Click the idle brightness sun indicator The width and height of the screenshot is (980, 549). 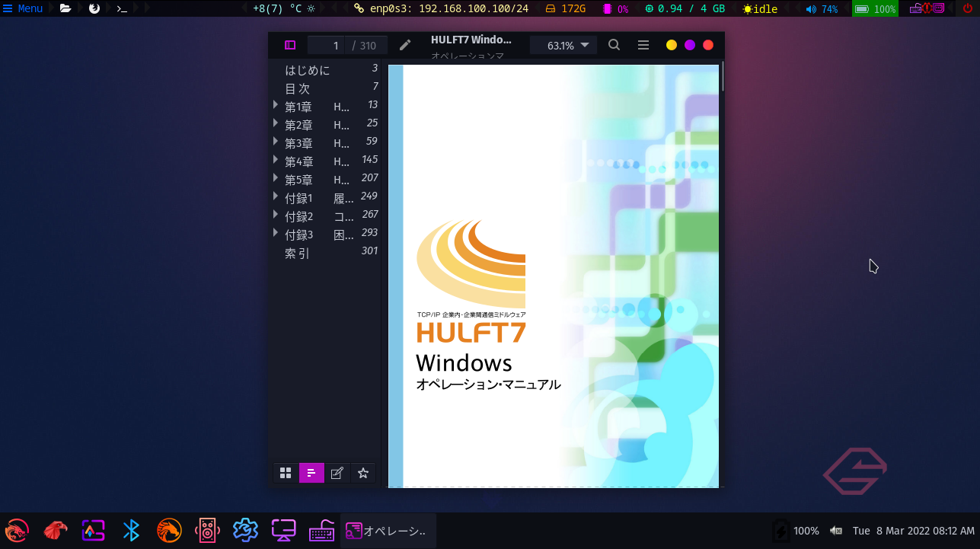point(760,8)
